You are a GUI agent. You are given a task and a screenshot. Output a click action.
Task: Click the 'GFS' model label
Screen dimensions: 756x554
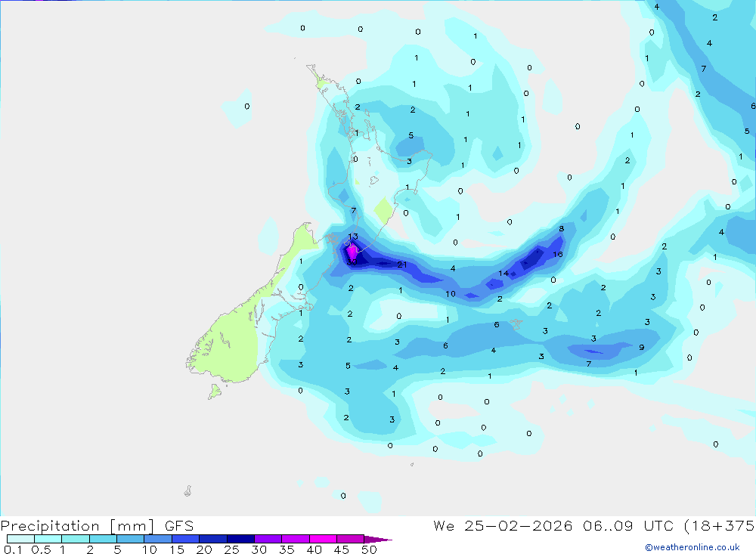[x=179, y=525]
